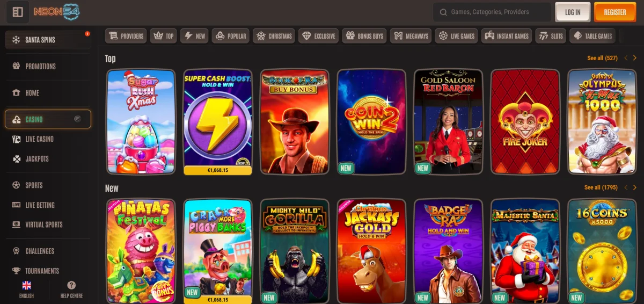Click the Sports ball icon
This screenshot has height=304, width=644.
click(16, 185)
